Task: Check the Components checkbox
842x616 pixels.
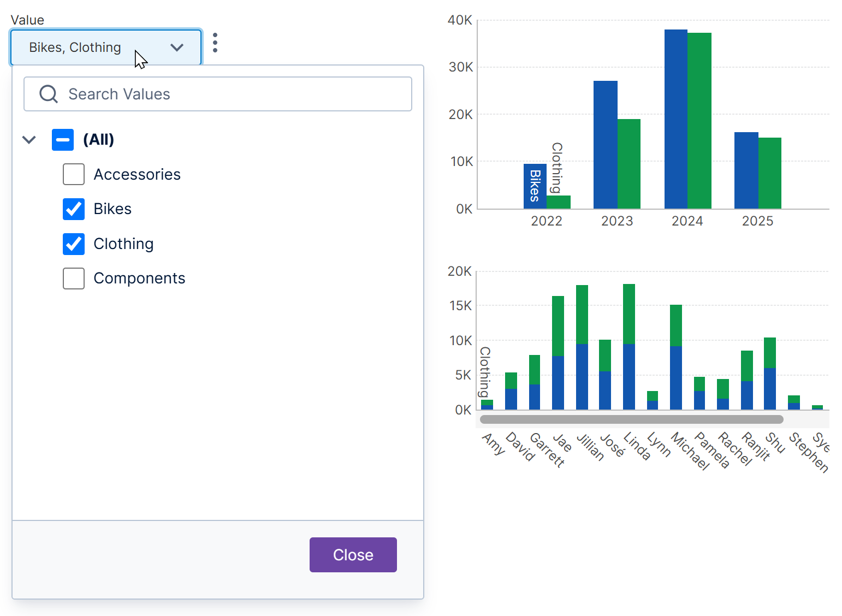Action: point(74,279)
